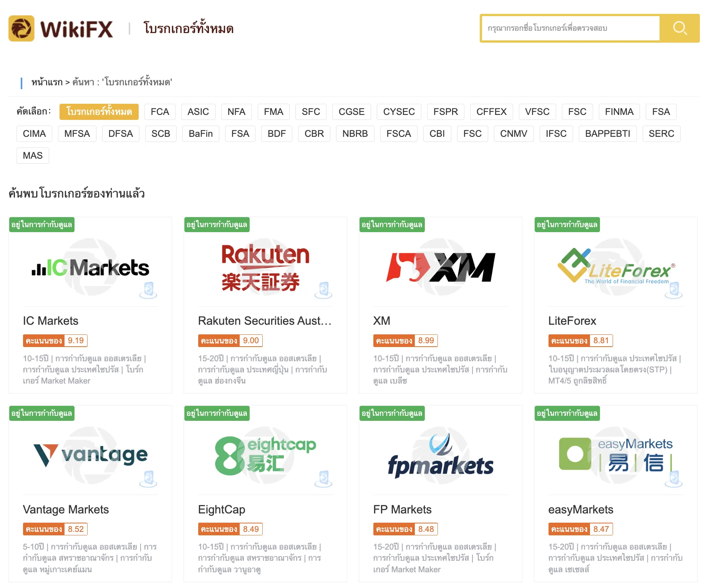
Task: Open the Rakuten Securities Aust… name link
Action: pos(265,321)
